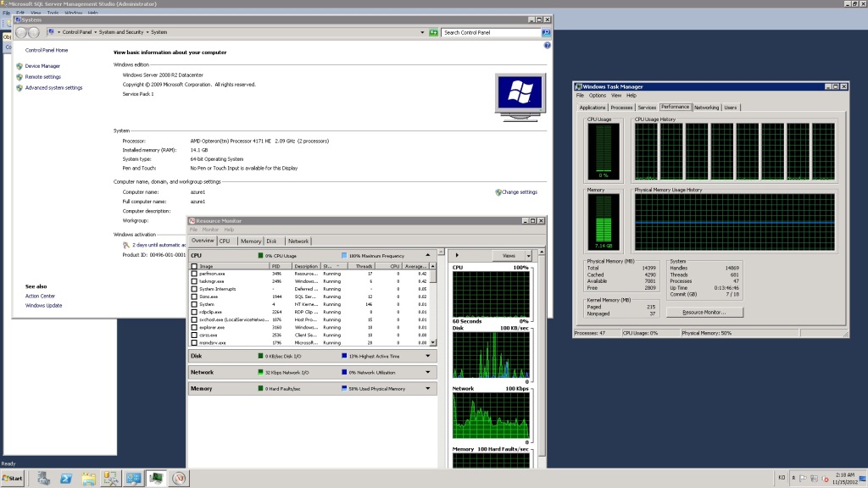Click the Task Manager taskbar icon
The width and height of the screenshot is (868, 488).
[156, 479]
